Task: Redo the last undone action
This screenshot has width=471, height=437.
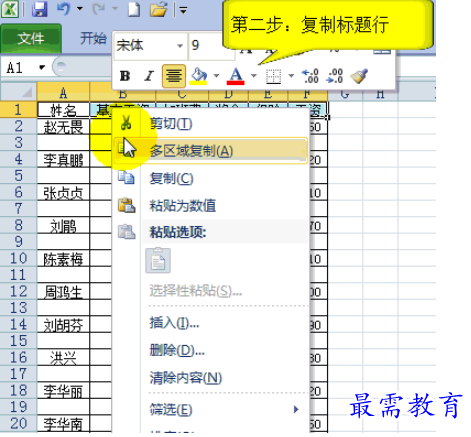Action: tap(98, 9)
